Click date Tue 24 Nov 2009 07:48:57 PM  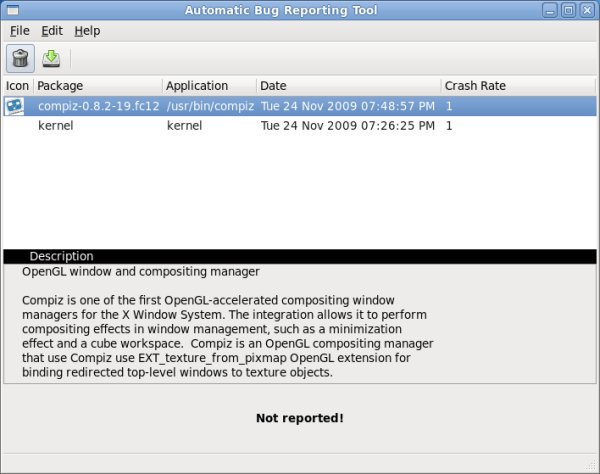(x=348, y=106)
